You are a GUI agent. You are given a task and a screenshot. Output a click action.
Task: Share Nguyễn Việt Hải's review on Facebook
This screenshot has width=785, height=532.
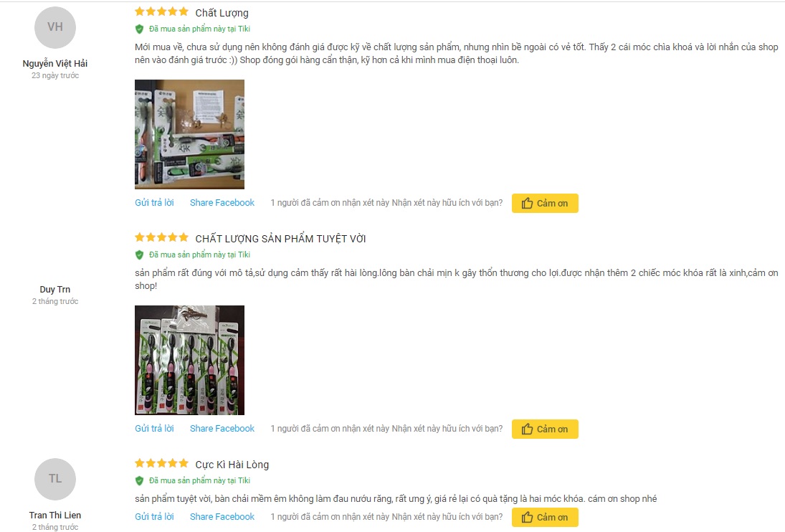tap(222, 203)
